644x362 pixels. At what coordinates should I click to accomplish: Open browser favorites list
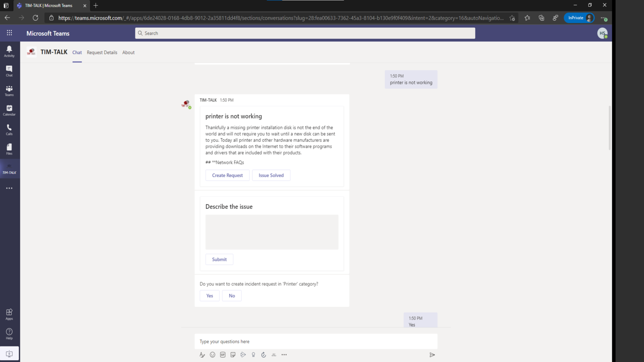pyautogui.click(x=527, y=18)
